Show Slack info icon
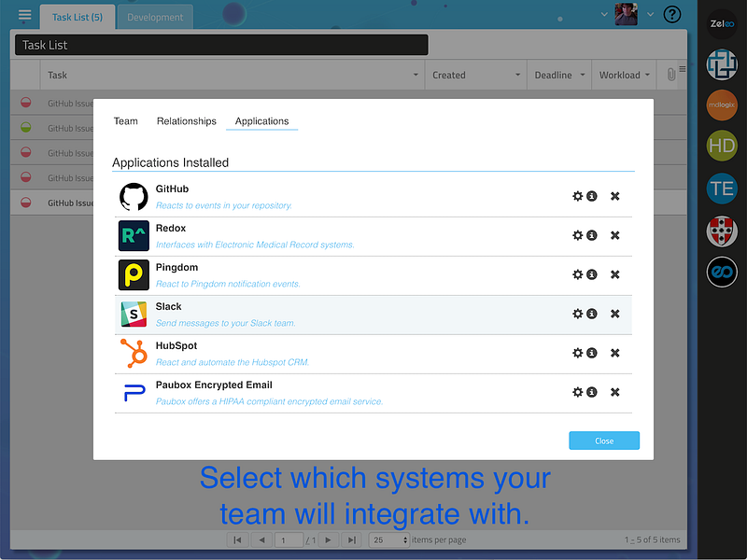Viewport: 747px width, 560px height. pos(592,314)
